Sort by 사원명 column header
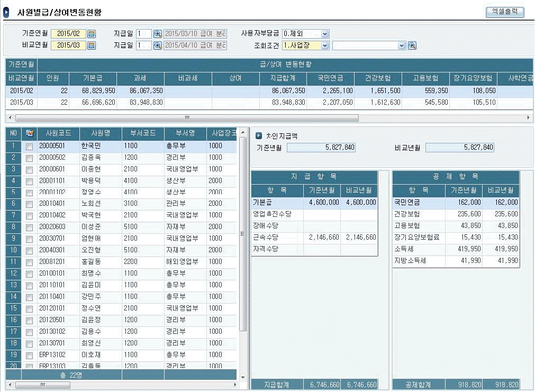The height and width of the screenshot is (392, 535). (101, 133)
